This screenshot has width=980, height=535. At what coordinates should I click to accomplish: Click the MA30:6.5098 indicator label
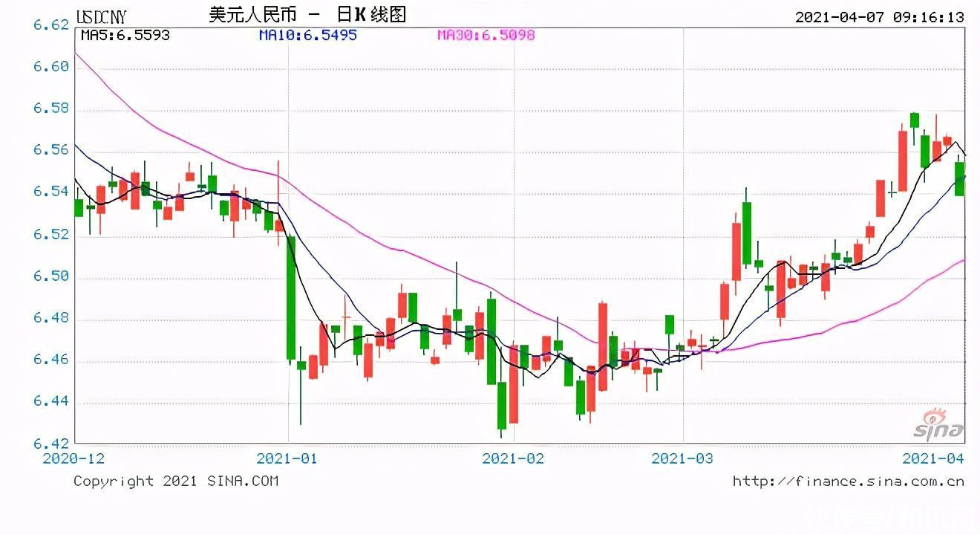486,34
